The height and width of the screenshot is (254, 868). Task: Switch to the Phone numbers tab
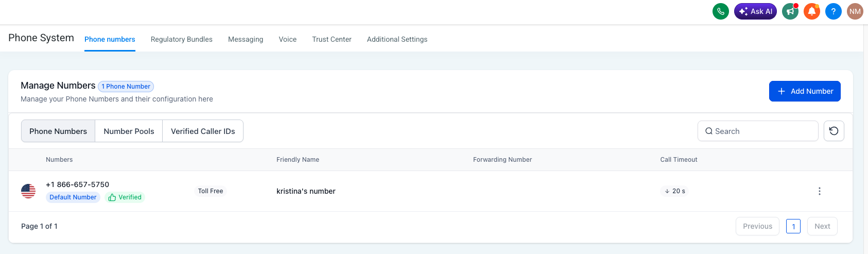point(110,39)
